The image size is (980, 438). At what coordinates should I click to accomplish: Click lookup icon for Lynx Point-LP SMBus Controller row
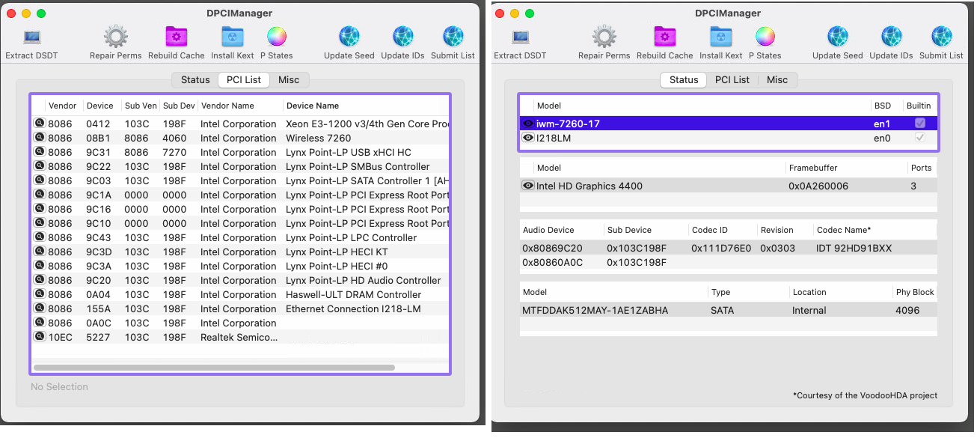click(39, 166)
